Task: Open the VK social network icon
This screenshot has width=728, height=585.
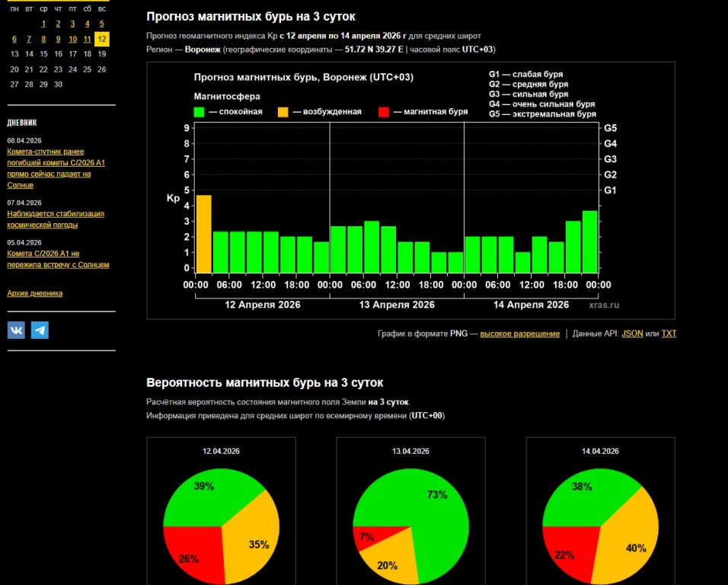Action: (16, 330)
